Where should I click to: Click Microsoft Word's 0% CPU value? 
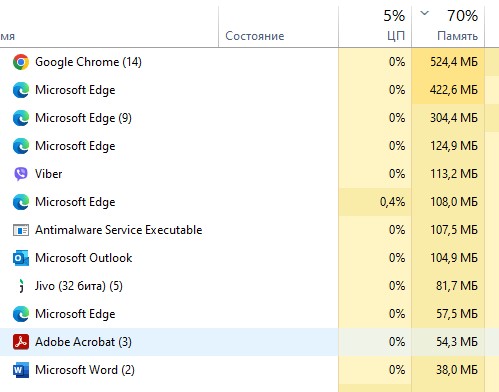397,370
